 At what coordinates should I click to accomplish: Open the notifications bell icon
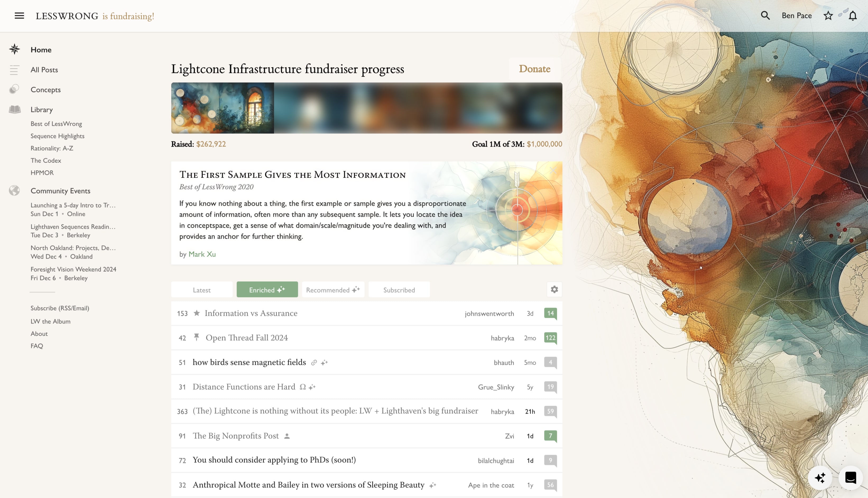pyautogui.click(x=852, y=16)
